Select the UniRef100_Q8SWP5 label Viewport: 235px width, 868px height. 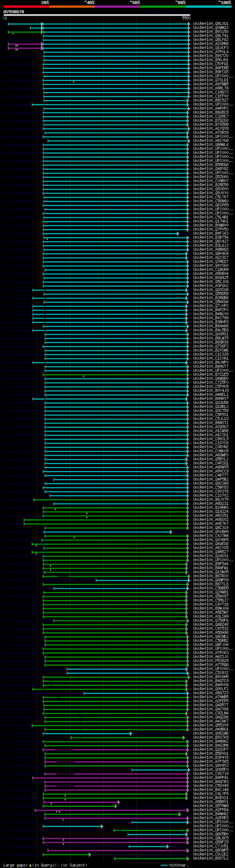tap(211, 850)
